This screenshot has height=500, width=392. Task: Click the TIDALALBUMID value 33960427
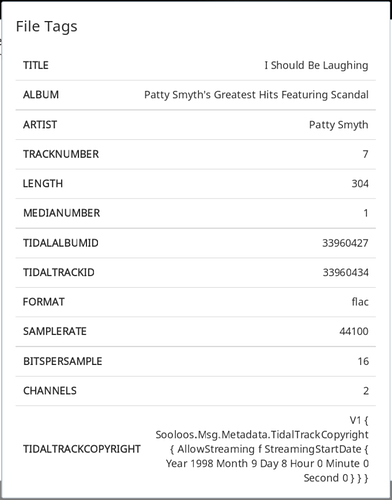[x=345, y=243]
